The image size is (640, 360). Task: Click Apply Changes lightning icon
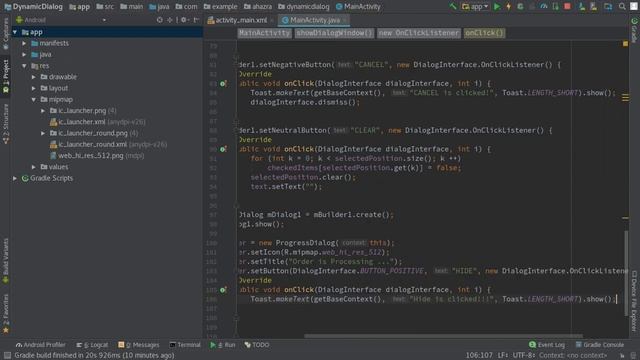click(x=509, y=7)
